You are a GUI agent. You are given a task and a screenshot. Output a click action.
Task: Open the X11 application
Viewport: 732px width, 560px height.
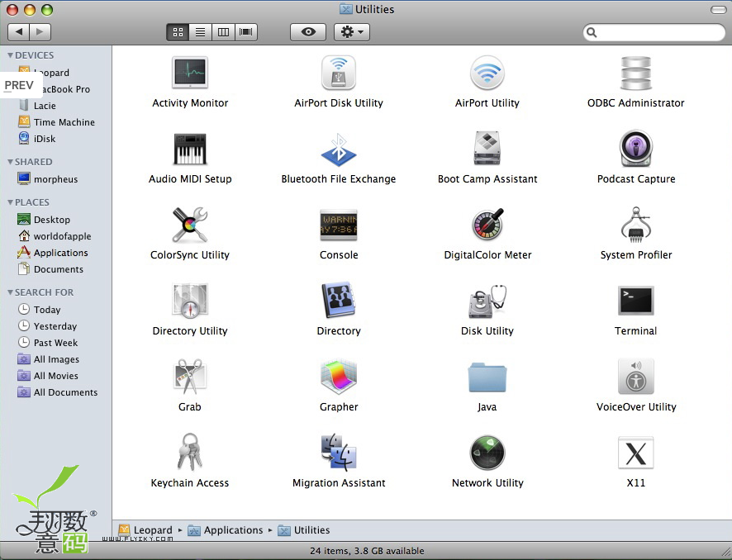tap(636, 453)
